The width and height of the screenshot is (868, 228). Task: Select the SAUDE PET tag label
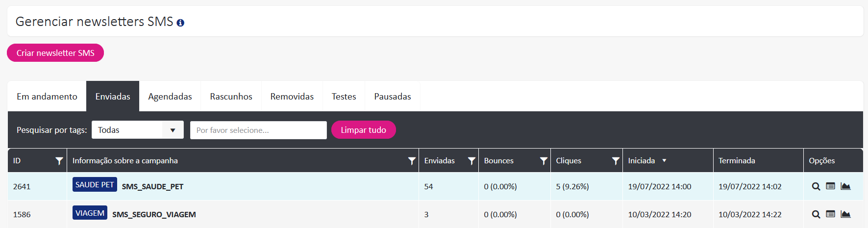(x=95, y=185)
